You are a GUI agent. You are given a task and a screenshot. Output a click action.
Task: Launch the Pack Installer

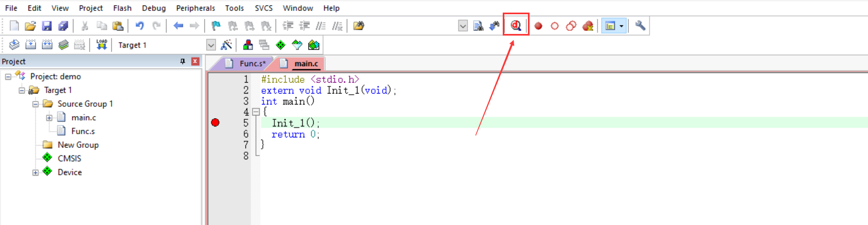pyautogui.click(x=314, y=45)
